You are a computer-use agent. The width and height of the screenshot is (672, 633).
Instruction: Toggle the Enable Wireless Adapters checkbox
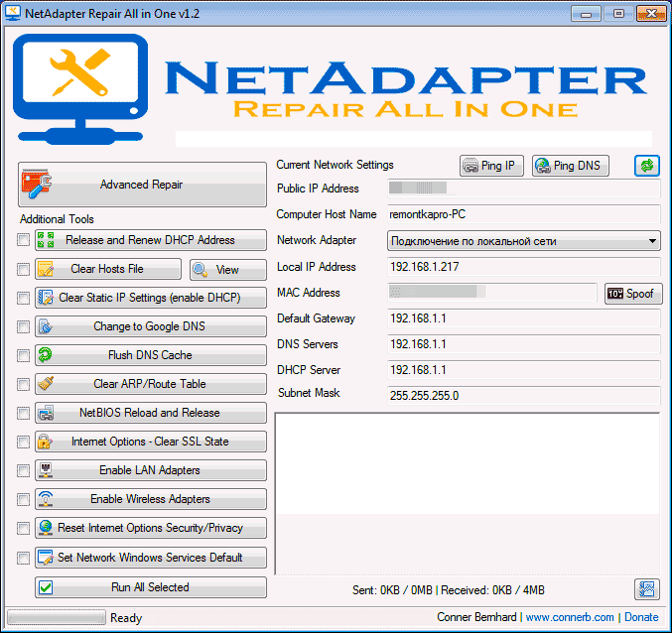click(x=23, y=499)
